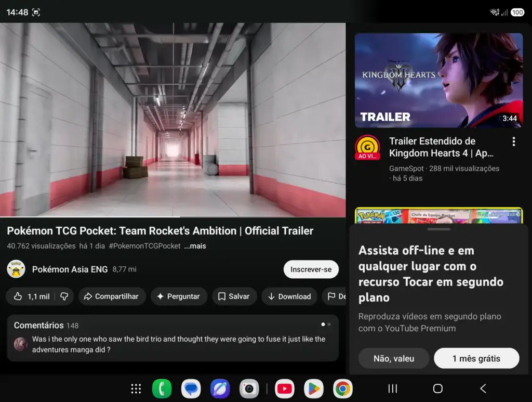Dislike the video with thumbs down icon
Viewport: 532px width, 402px height.
[x=64, y=296]
